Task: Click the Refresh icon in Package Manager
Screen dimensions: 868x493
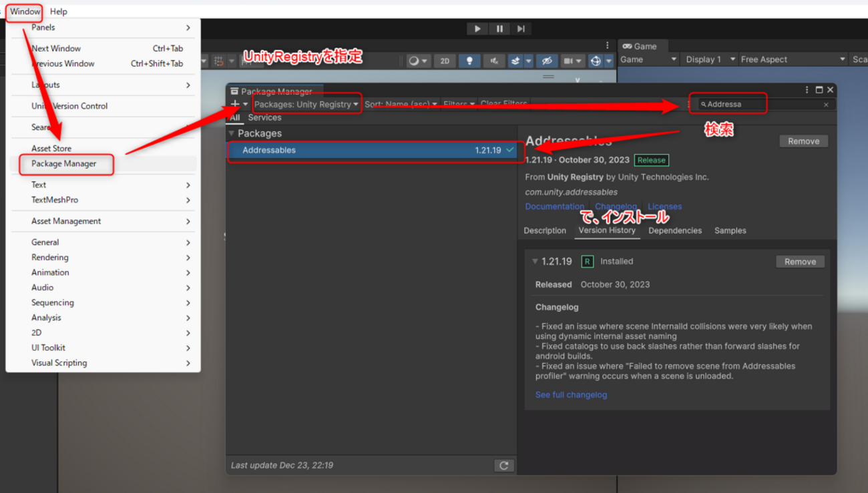Action: pyautogui.click(x=504, y=465)
